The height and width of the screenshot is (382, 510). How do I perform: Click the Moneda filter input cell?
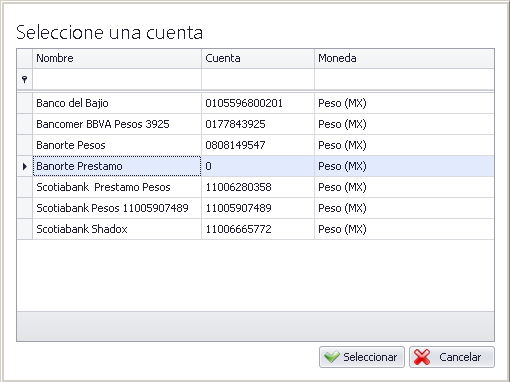click(404, 79)
